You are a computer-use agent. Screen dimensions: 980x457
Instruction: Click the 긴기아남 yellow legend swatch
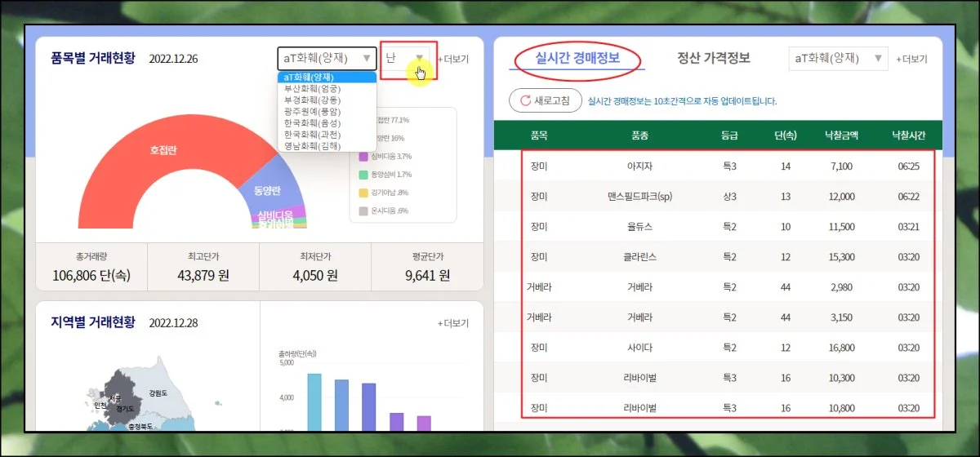[x=363, y=193]
